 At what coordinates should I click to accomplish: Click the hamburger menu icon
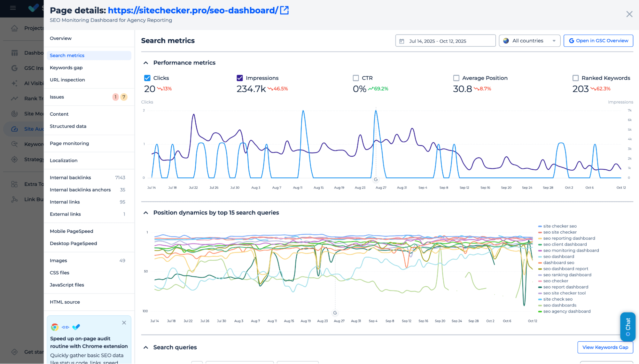13,8
